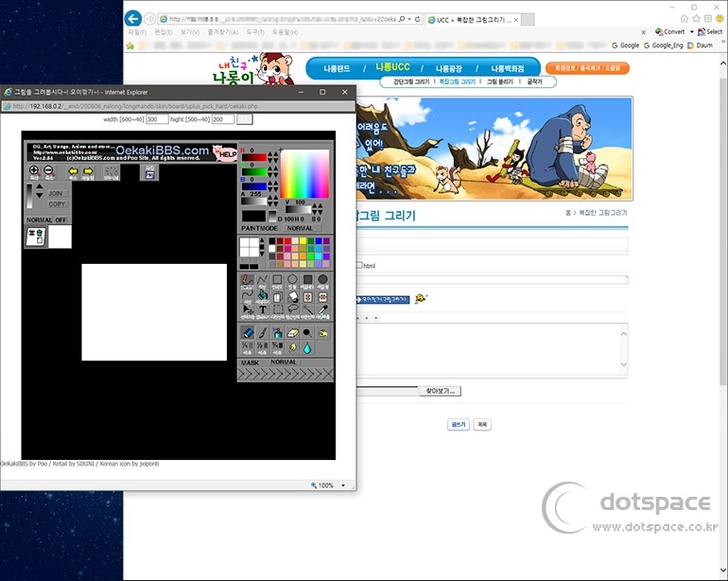728x581 pixels.
Task: Click the width input field
Action: 157,119
